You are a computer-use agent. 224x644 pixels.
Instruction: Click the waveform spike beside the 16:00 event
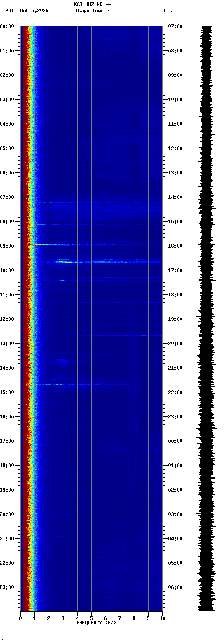coord(206,244)
